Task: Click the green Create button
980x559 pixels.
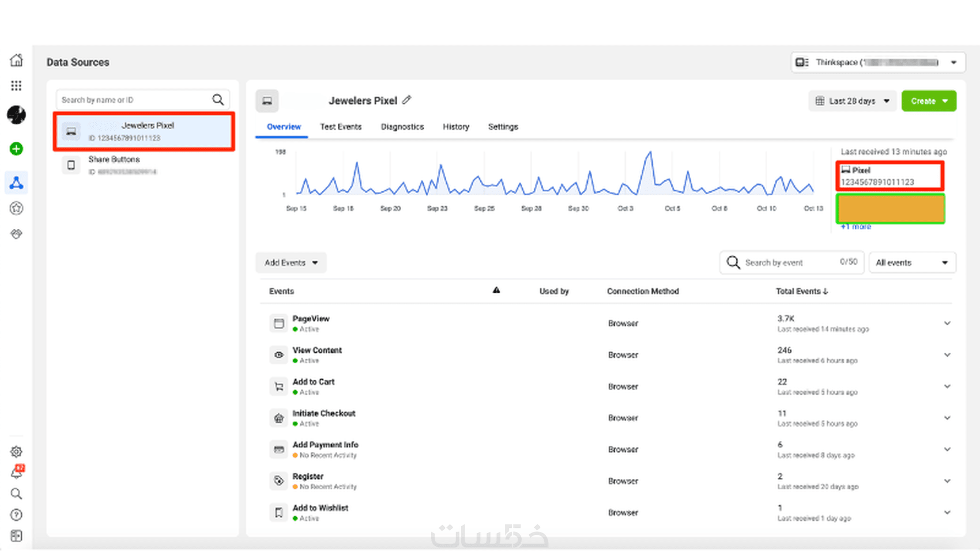Action: 928,101
